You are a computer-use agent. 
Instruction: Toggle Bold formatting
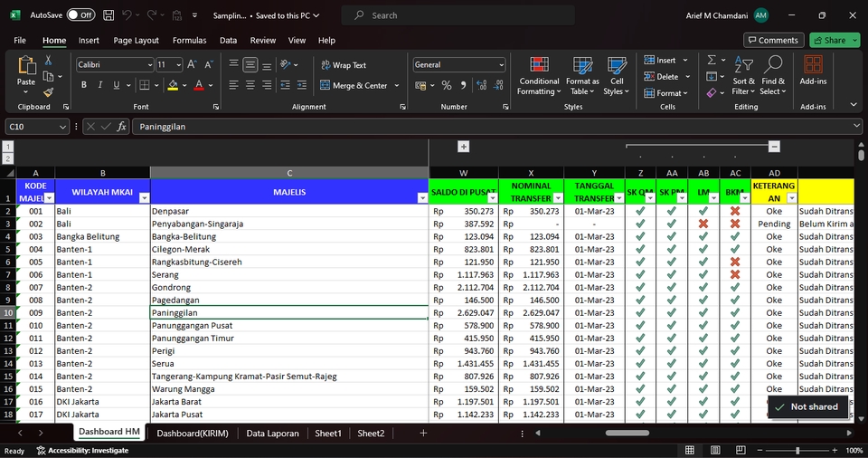(84, 85)
